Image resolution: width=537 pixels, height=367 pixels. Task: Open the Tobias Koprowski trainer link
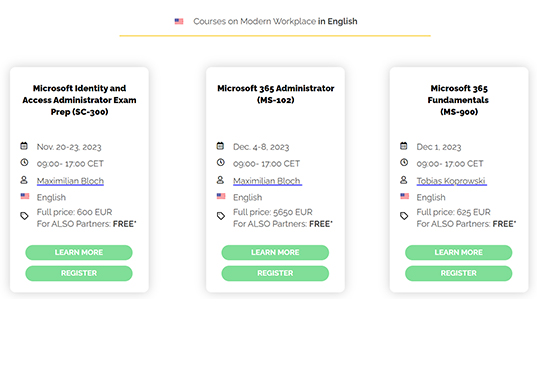(x=451, y=181)
